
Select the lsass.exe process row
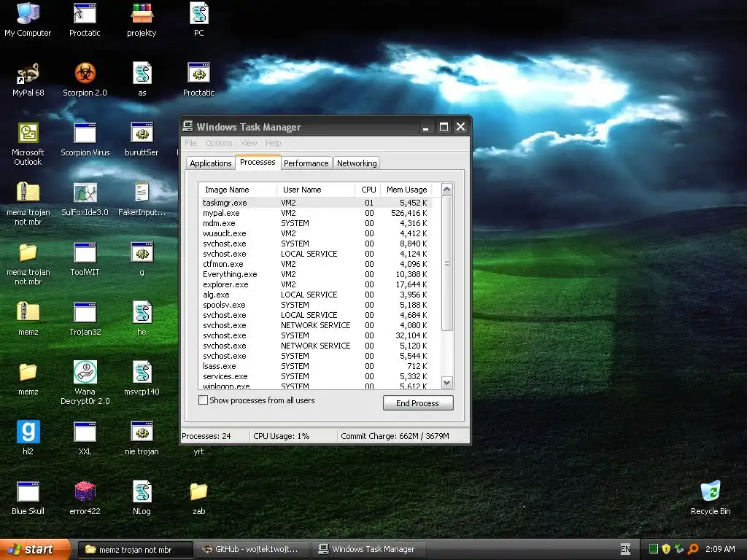pyautogui.click(x=315, y=366)
